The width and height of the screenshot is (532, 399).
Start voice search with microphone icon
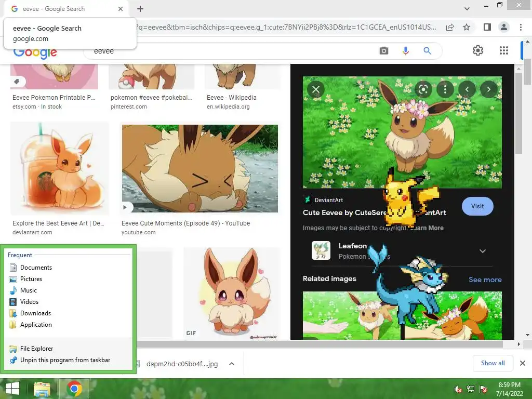405,51
